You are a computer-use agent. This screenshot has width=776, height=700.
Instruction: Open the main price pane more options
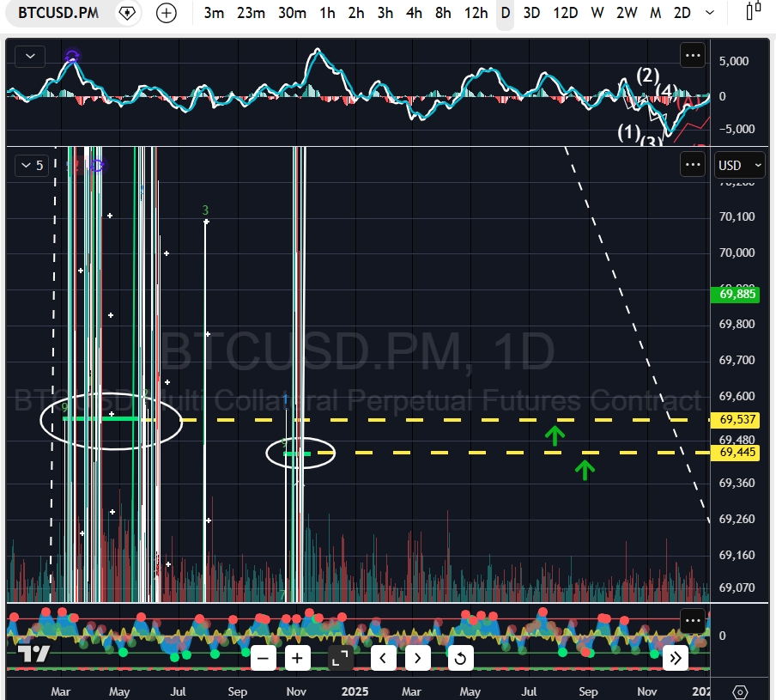[693, 165]
